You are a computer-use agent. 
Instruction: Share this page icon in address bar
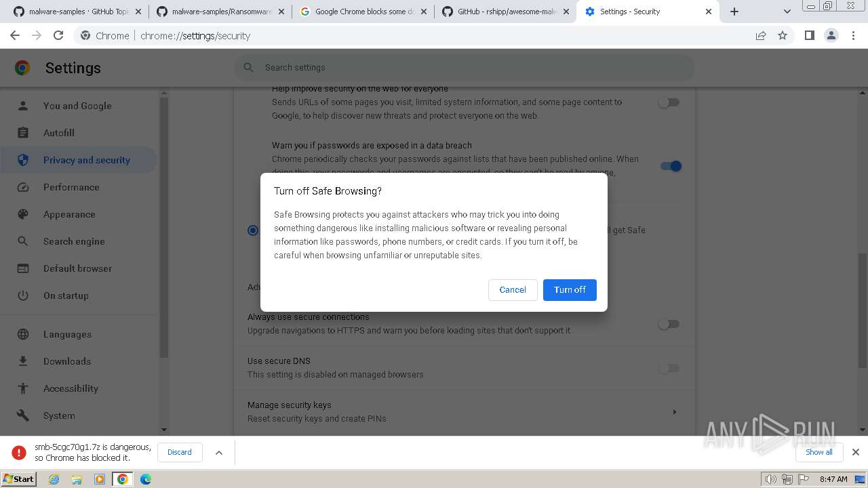761,36
